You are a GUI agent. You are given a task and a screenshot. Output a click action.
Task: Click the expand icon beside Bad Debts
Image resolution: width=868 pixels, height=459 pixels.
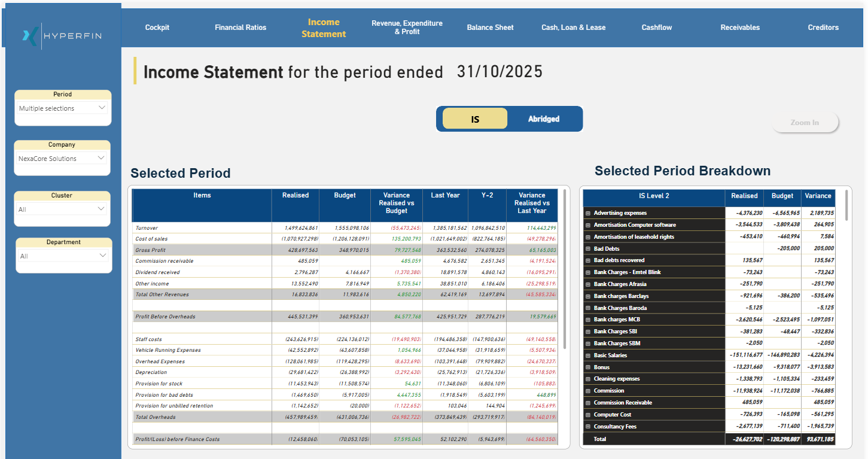click(x=589, y=248)
